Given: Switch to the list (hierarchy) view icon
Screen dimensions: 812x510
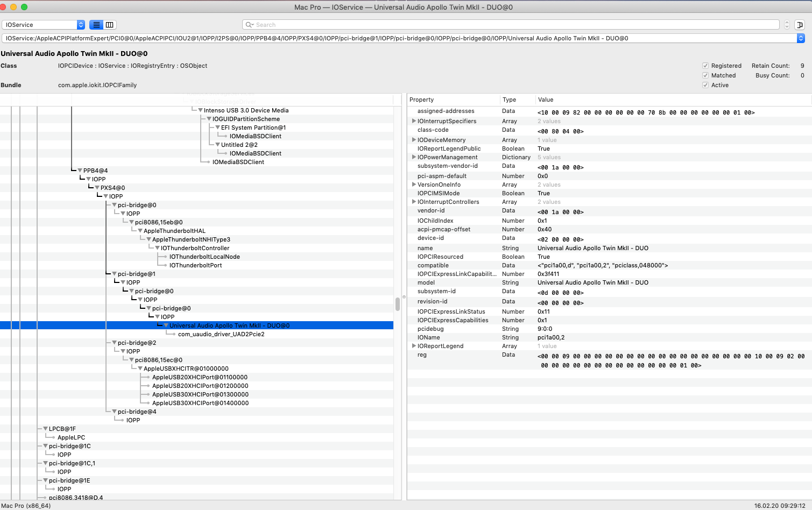Looking at the screenshot, I should click(96, 25).
